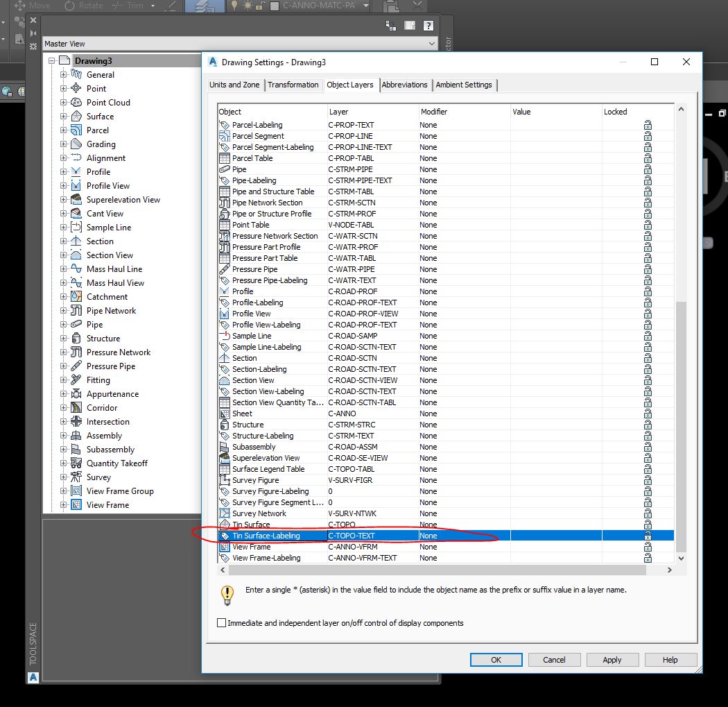Toggle the padlock on the Parcel-Labeling row
728x707 pixels.
coord(649,125)
